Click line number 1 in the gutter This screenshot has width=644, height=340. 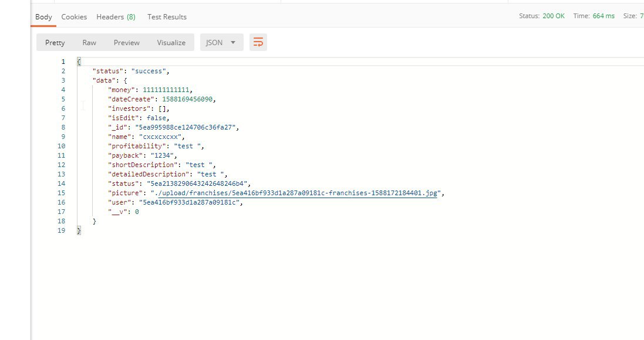click(63, 62)
